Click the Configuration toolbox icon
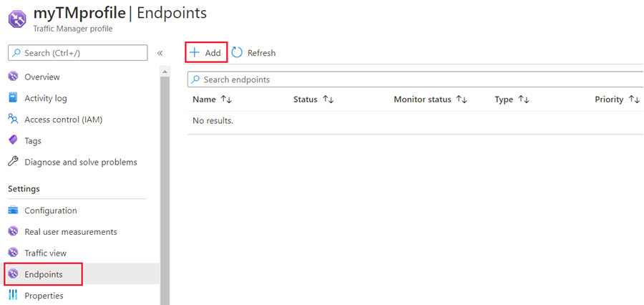644x305 pixels. 13,210
